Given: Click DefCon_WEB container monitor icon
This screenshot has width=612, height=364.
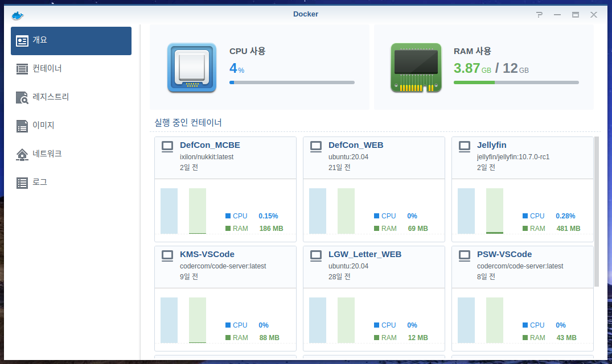Looking at the screenshot, I should tap(316, 147).
